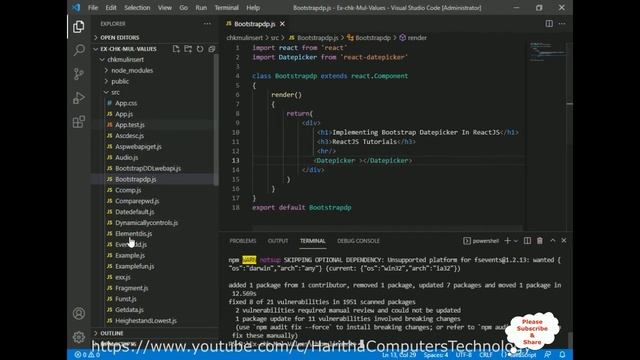The image size is (640, 360).
Task: Click the feedback icon in status bar
Action: click(x=547, y=355)
